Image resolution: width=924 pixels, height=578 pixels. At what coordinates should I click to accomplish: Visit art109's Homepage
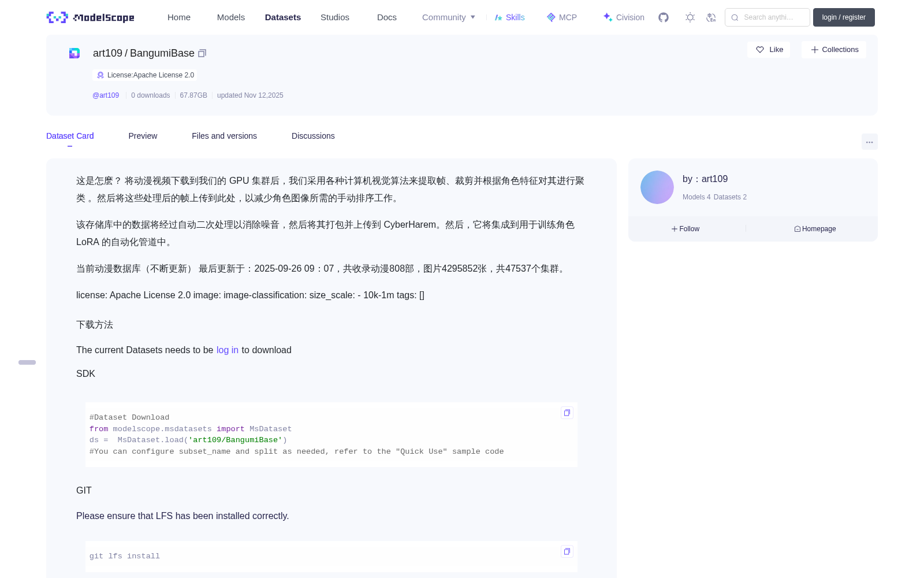tap(815, 229)
